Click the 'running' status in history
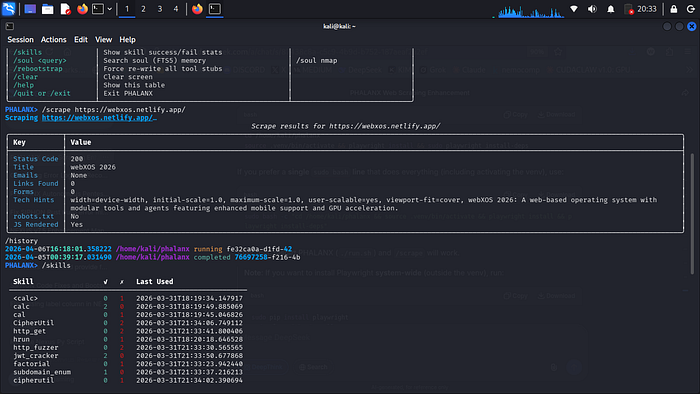The width and height of the screenshot is (700, 394). (x=208, y=249)
